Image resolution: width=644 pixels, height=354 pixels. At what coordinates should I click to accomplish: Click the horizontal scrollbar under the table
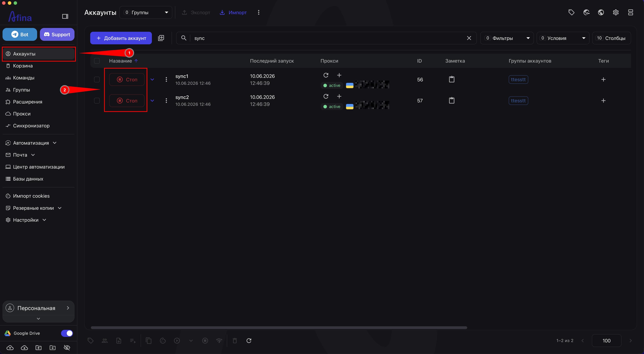tap(279, 327)
